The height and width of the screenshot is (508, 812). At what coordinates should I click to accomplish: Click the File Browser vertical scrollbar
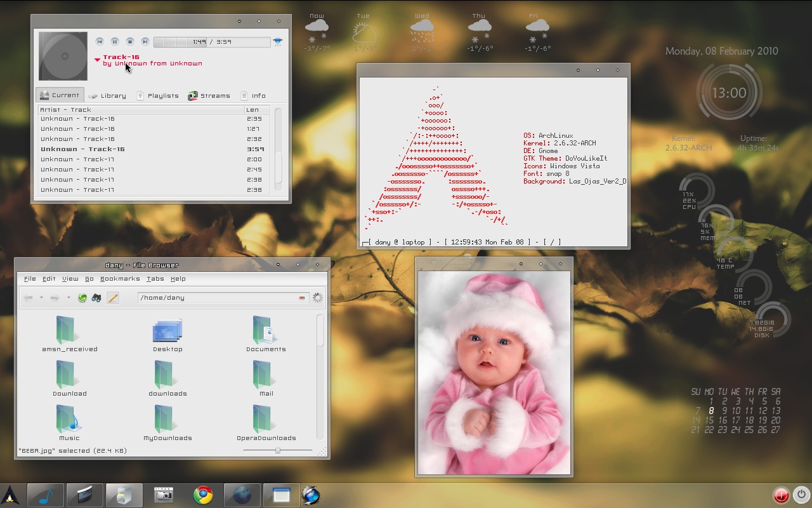pyautogui.click(x=320, y=376)
